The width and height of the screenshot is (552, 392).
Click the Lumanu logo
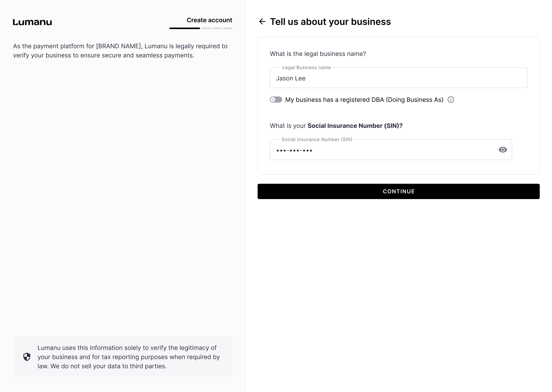pyautogui.click(x=32, y=22)
